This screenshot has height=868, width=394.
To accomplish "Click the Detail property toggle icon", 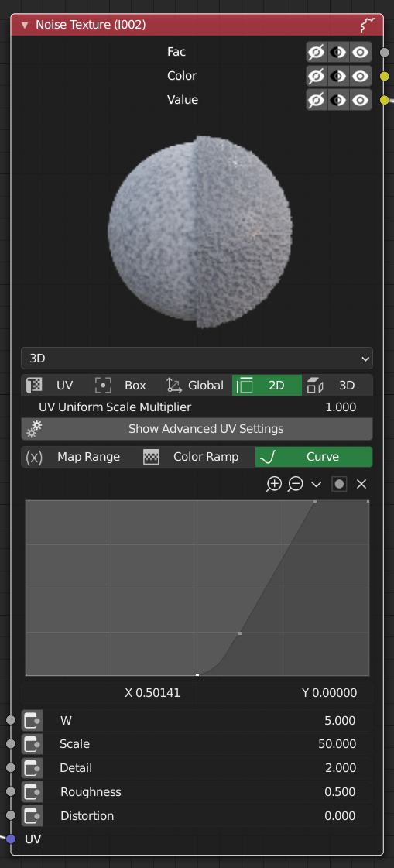I will [x=32, y=768].
